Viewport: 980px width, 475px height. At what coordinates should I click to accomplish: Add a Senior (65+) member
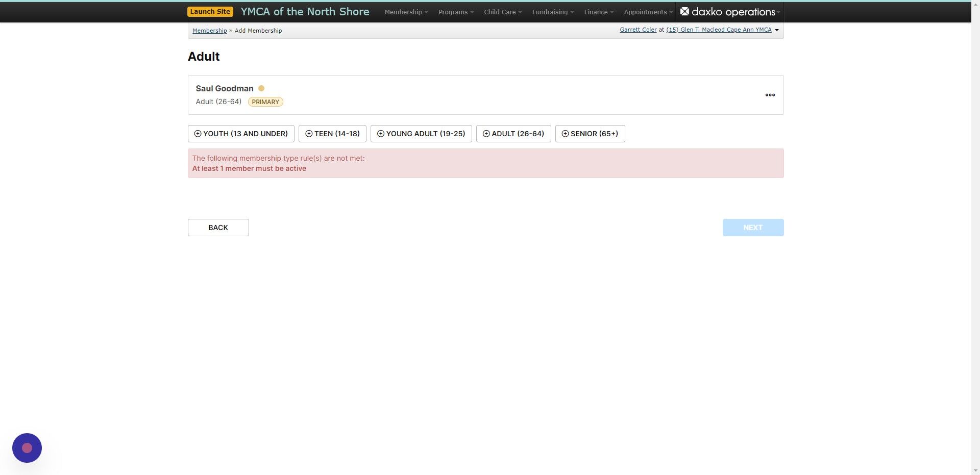[590, 134]
